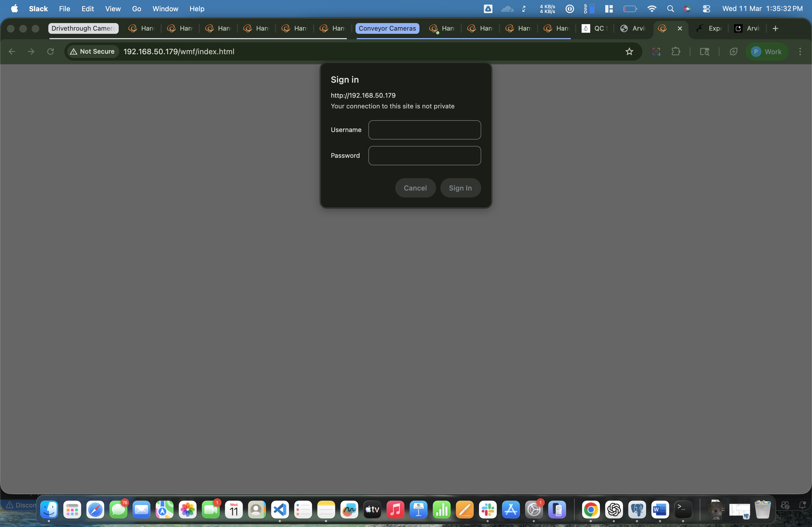Click the back navigation arrow
This screenshot has width=812, height=527.
(x=12, y=52)
